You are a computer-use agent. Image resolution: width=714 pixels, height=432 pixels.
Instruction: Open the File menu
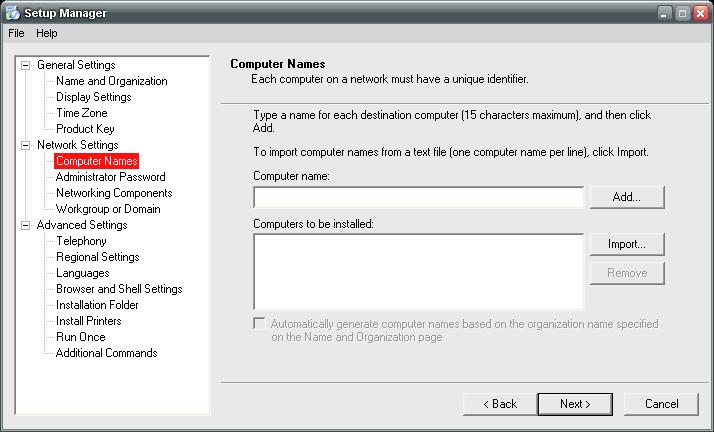tap(16, 33)
